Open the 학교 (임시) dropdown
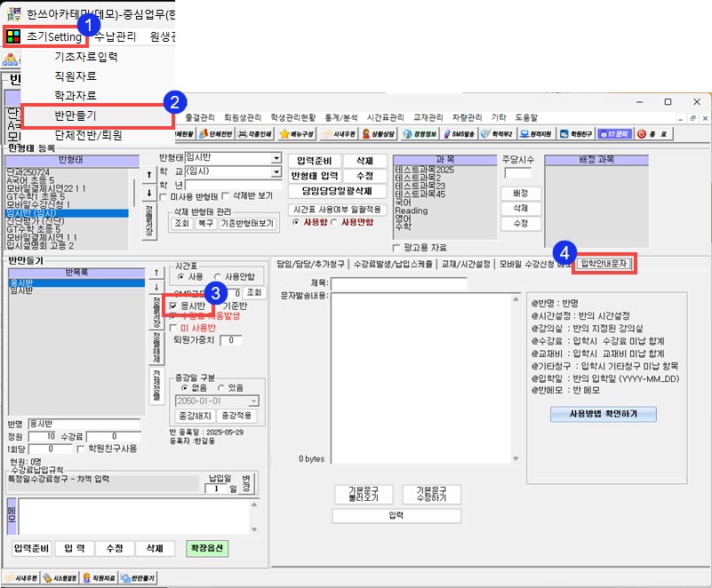712x588 pixels. click(276, 171)
